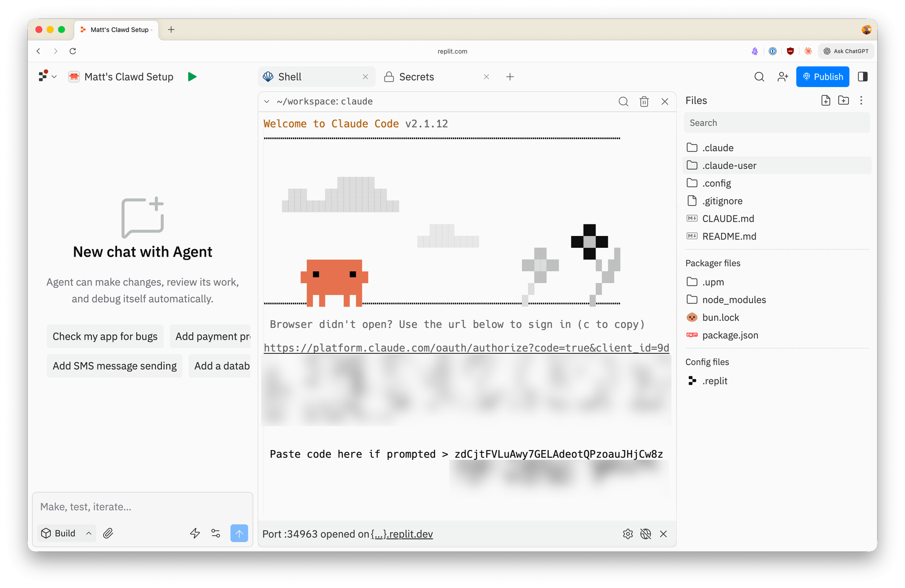
Task: Toggle the port globe-off icon
Action: pyautogui.click(x=646, y=534)
